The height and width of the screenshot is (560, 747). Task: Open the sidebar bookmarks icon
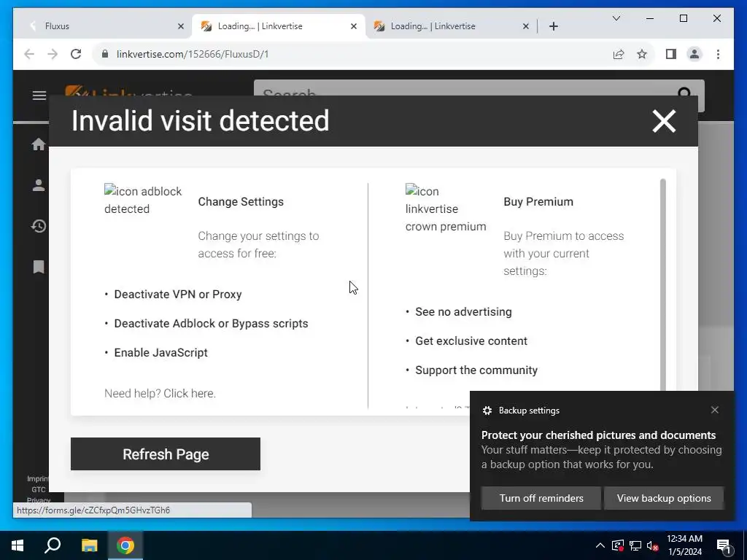pos(39,267)
